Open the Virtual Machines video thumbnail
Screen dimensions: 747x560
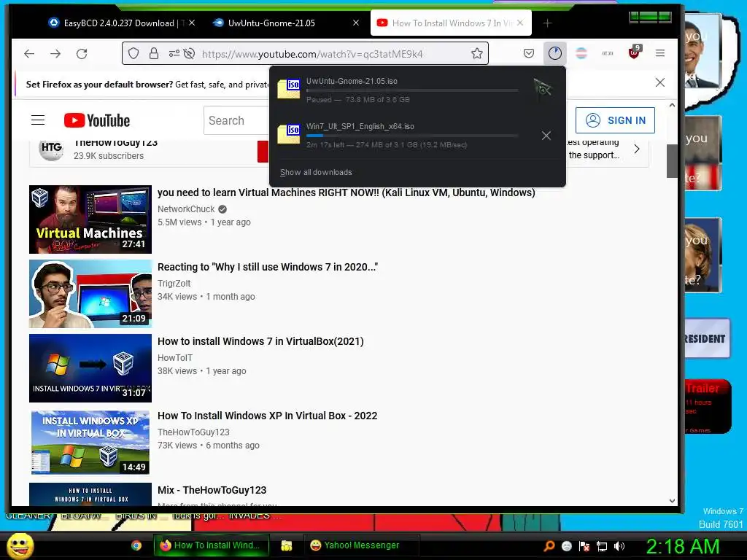pos(90,219)
